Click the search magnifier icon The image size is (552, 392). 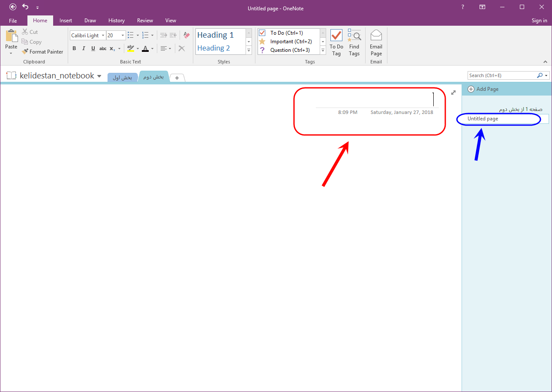540,75
